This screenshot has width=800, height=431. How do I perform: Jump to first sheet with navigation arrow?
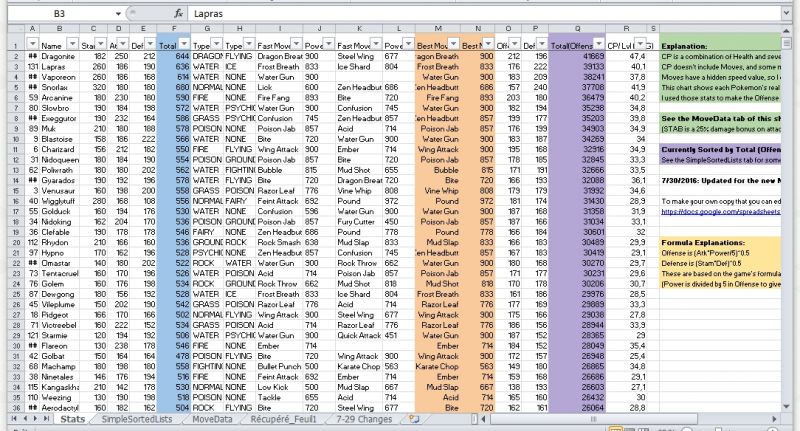(8, 418)
